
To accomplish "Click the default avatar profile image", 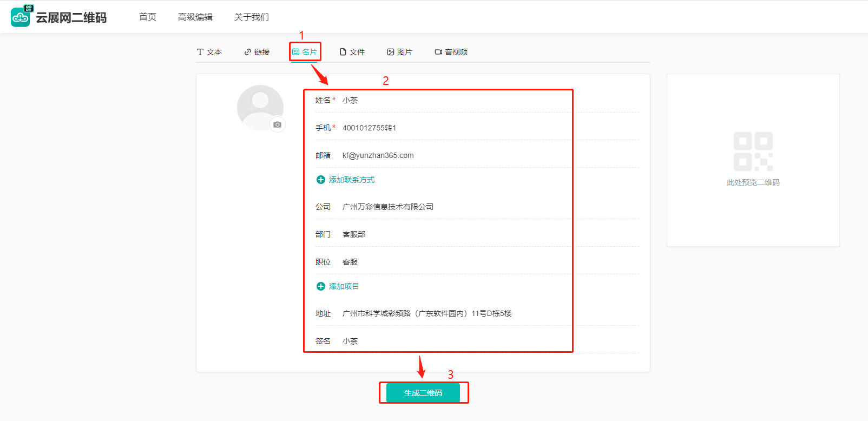I will [x=260, y=107].
